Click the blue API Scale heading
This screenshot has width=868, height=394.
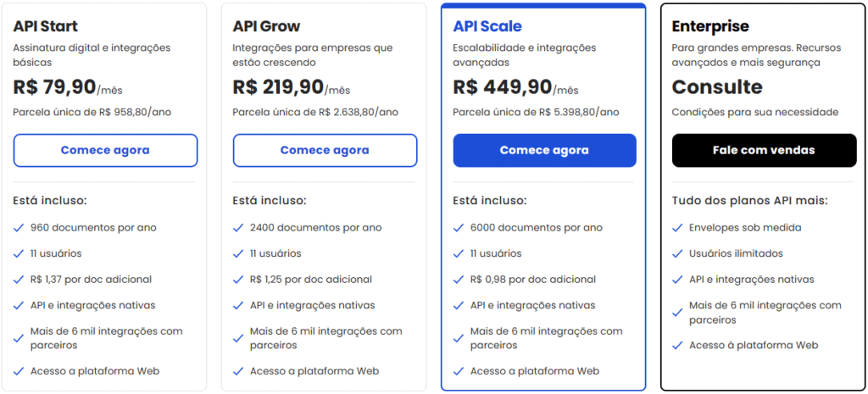point(487,26)
